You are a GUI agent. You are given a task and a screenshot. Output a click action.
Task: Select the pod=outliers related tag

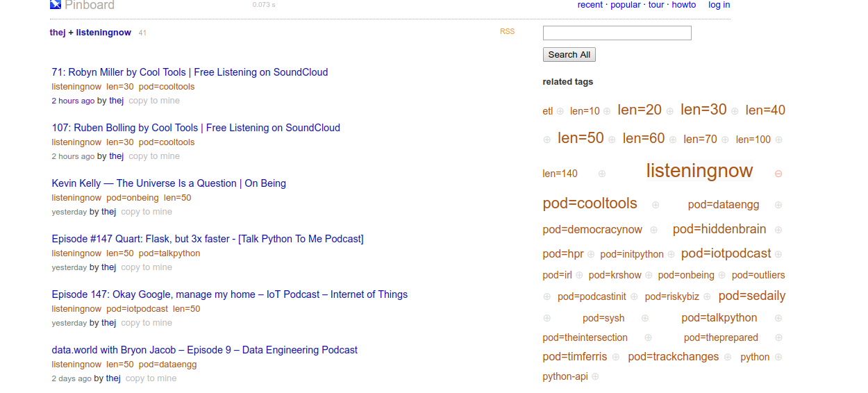pos(758,275)
